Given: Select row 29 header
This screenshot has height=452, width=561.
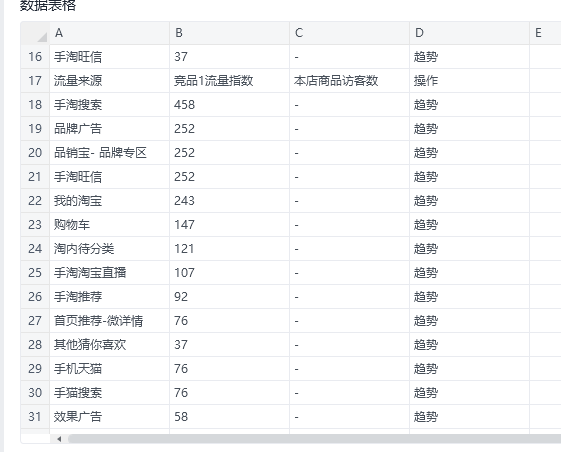Looking at the screenshot, I should click(x=35, y=368).
